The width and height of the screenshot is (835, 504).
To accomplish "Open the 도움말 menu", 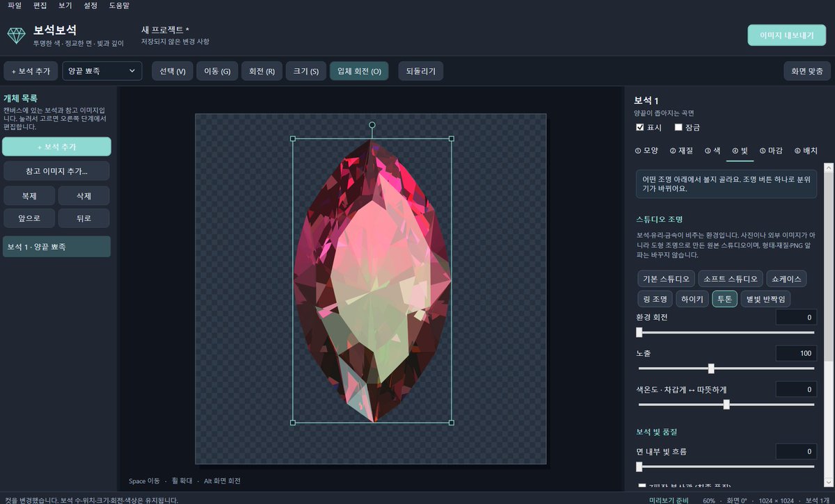I will [120, 6].
